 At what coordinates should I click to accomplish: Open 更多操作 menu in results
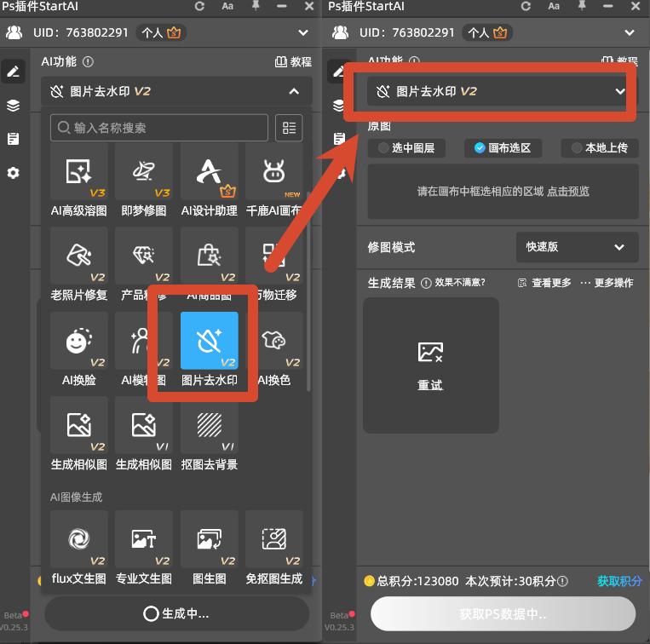tap(607, 283)
